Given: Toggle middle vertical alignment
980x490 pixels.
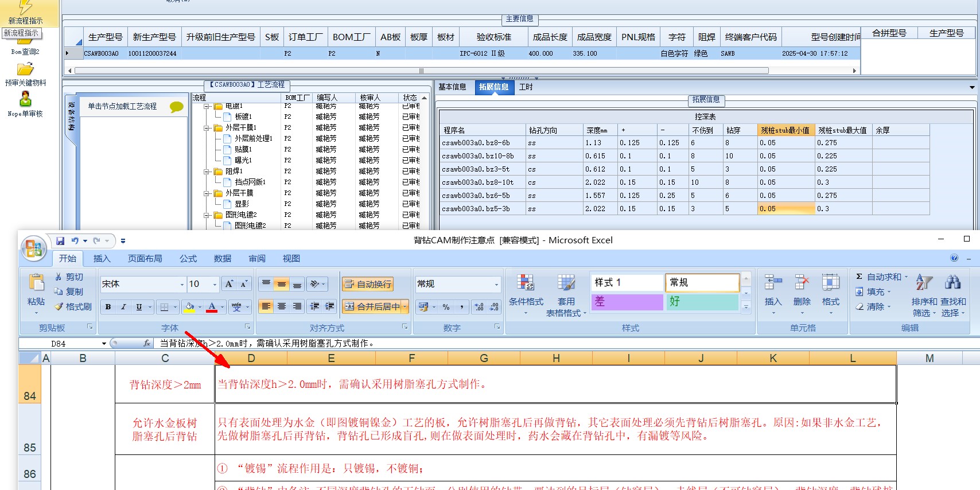Looking at the screenshot, I should click(281, 283).
